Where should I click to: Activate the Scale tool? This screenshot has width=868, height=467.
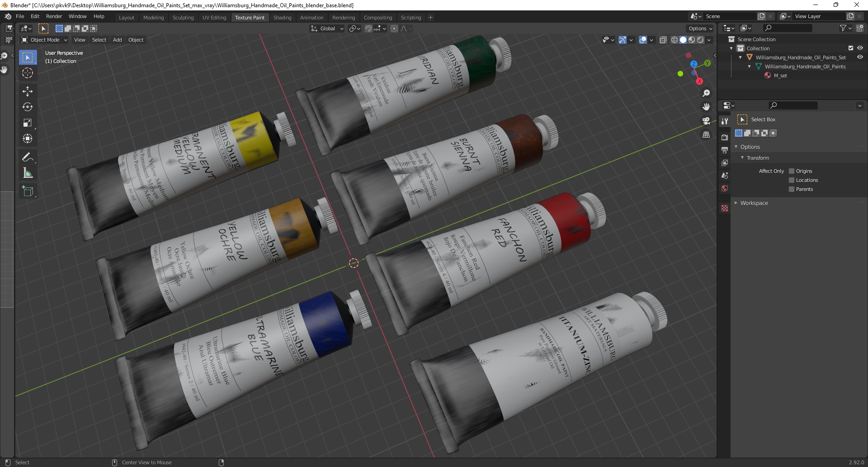(28, 123)
